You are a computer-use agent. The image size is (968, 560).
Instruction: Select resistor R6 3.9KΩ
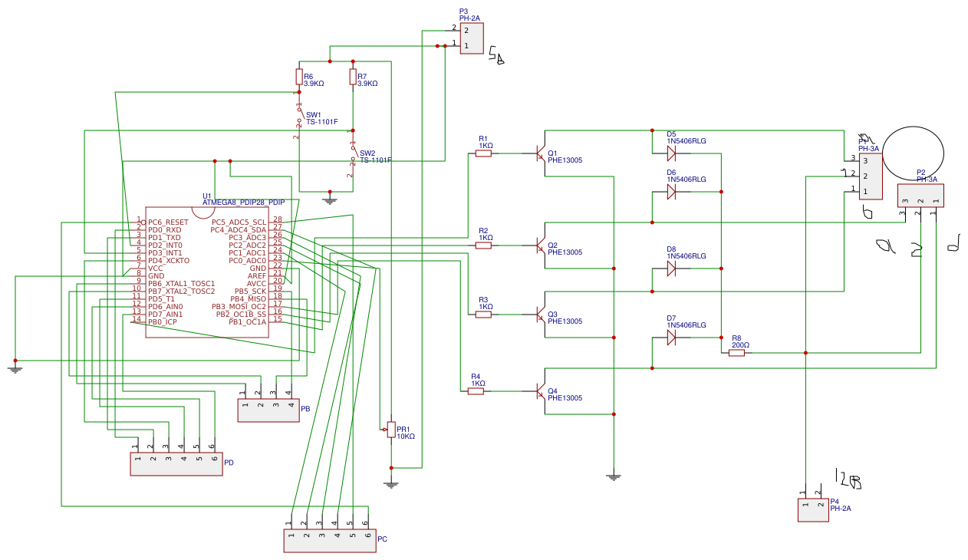point(299,77)
